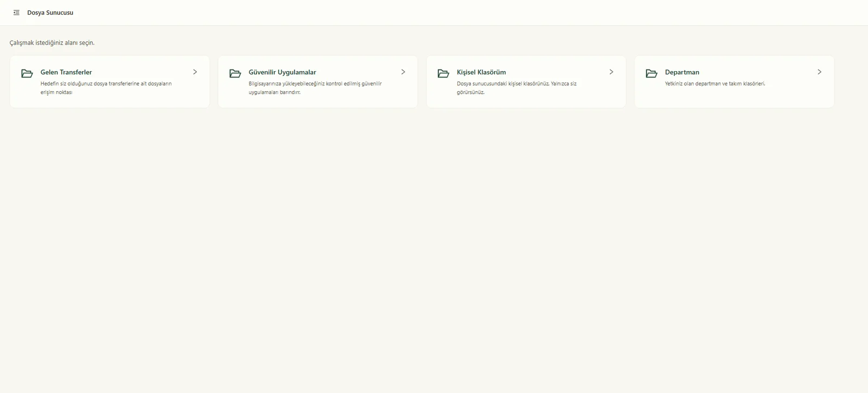Image resolution: width=868 pixels, height=393 pixels.
Task: Open Departman via its chevron arrow
Action: click(x=820, y=72)
